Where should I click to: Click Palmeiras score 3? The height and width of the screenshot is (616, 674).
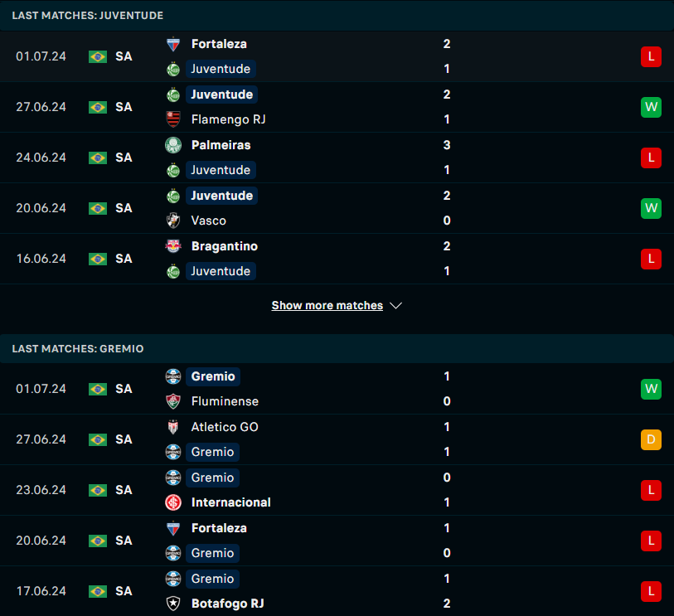click(447, 145)
